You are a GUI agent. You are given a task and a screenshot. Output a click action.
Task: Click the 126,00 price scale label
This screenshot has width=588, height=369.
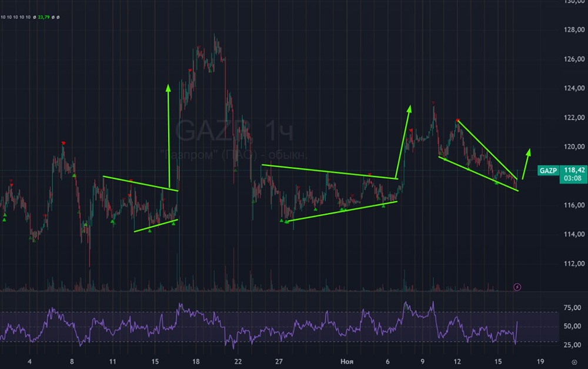(574, 59)
